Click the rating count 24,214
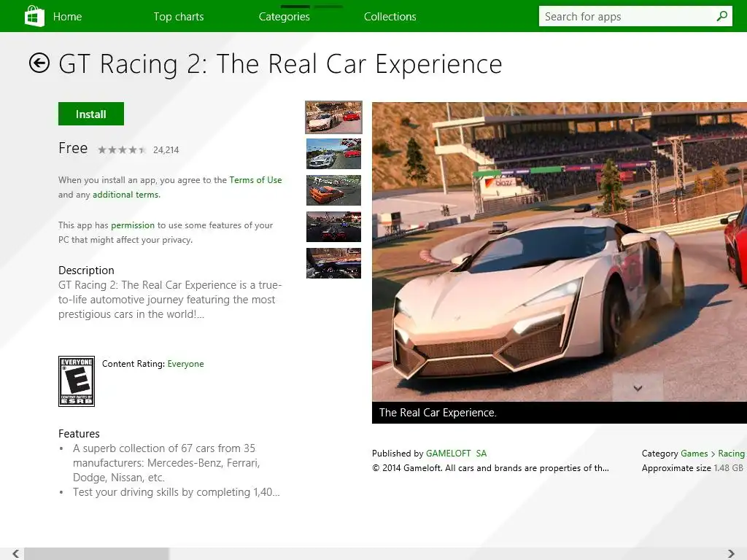Viewport: 747px width, 560px height. 166,150
